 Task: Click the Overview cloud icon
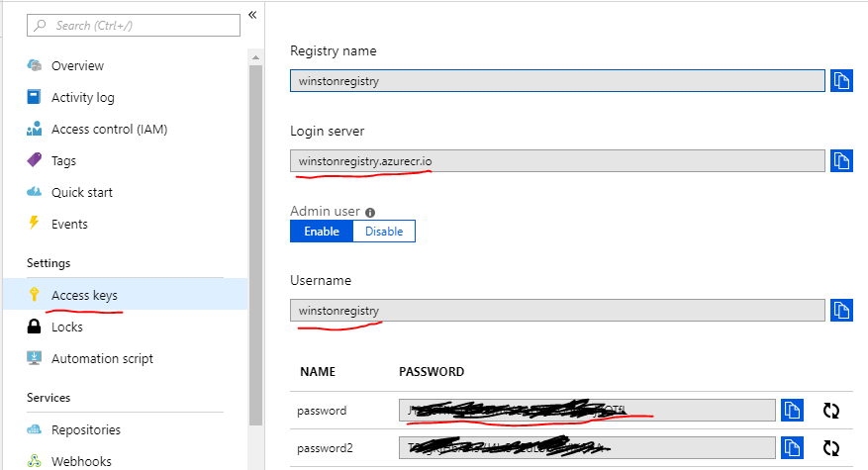[35, 65]
